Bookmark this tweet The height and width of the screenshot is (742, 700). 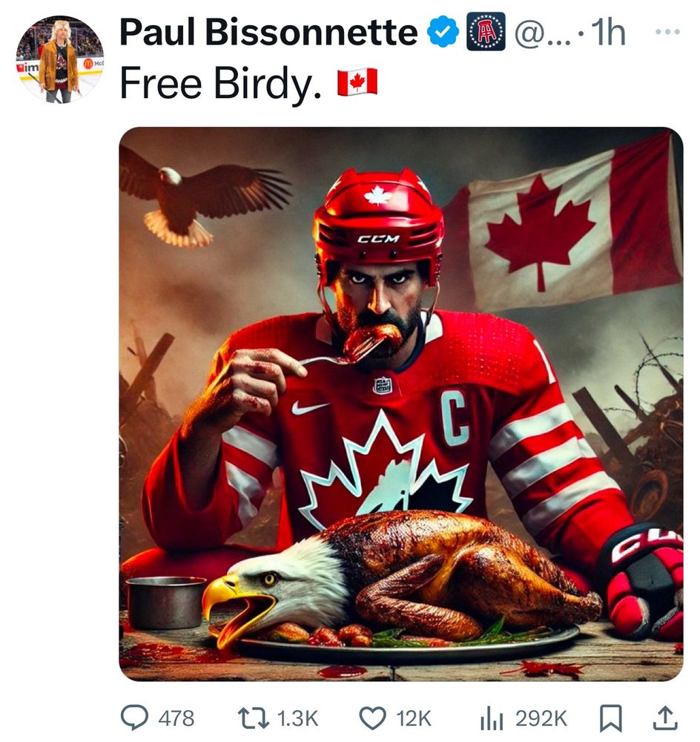point(610,717)
